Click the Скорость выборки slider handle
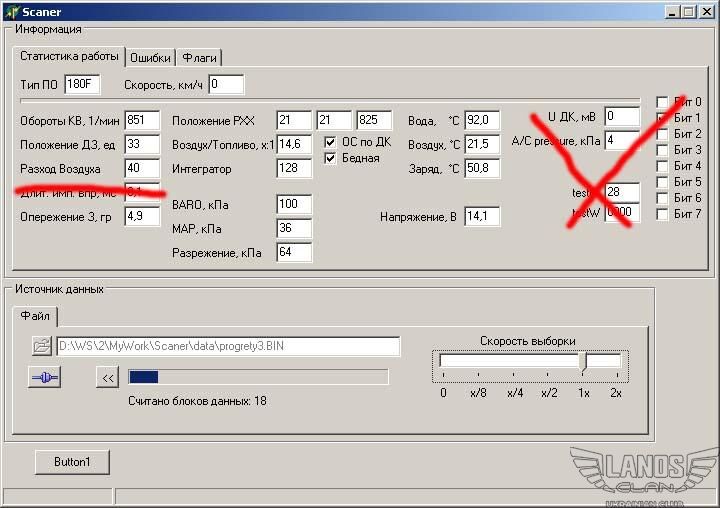Image resolution: width=720 pixels, height=508 pixels. click(585, 362)
